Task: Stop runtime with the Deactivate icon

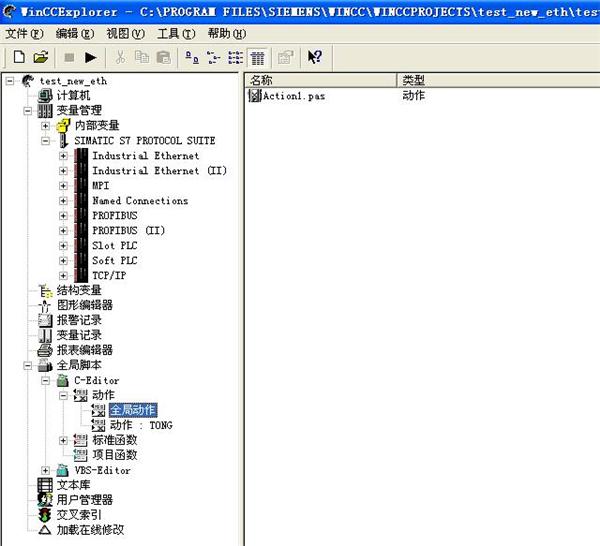Action: (69, 57)
